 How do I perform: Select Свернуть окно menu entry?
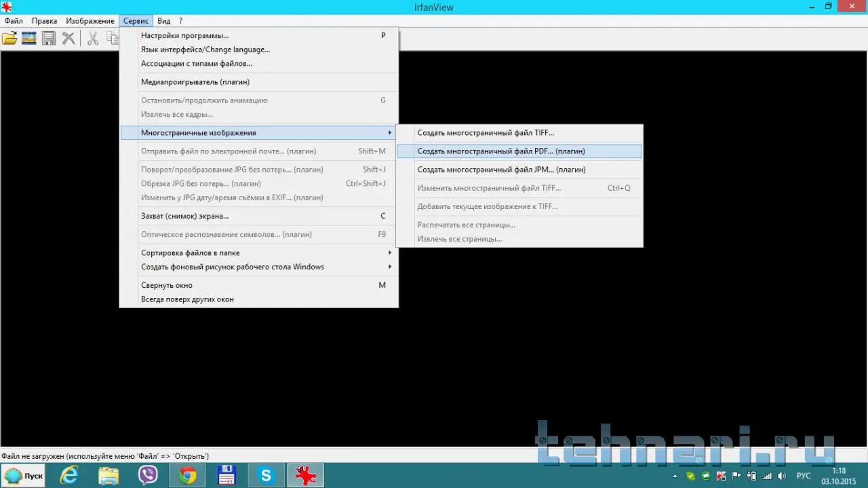point(259,285)
